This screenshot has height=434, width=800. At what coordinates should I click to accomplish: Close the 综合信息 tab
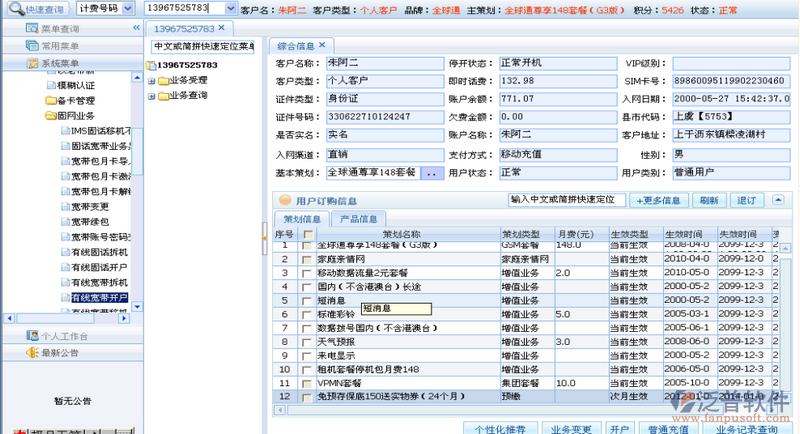pyautogui.click(x=322, y=46)
